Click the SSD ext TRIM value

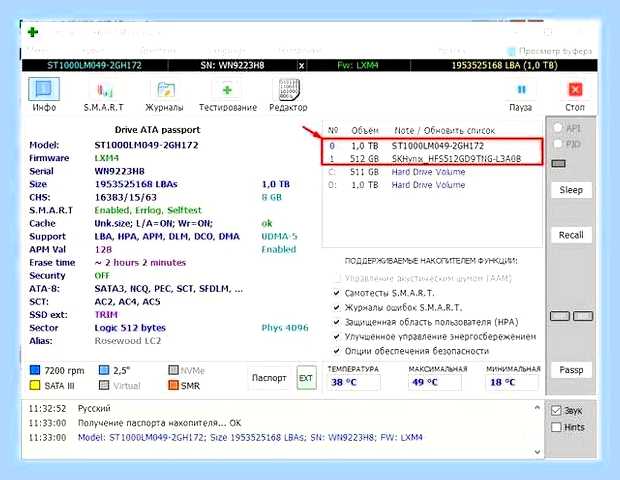(x=106, y=315)
